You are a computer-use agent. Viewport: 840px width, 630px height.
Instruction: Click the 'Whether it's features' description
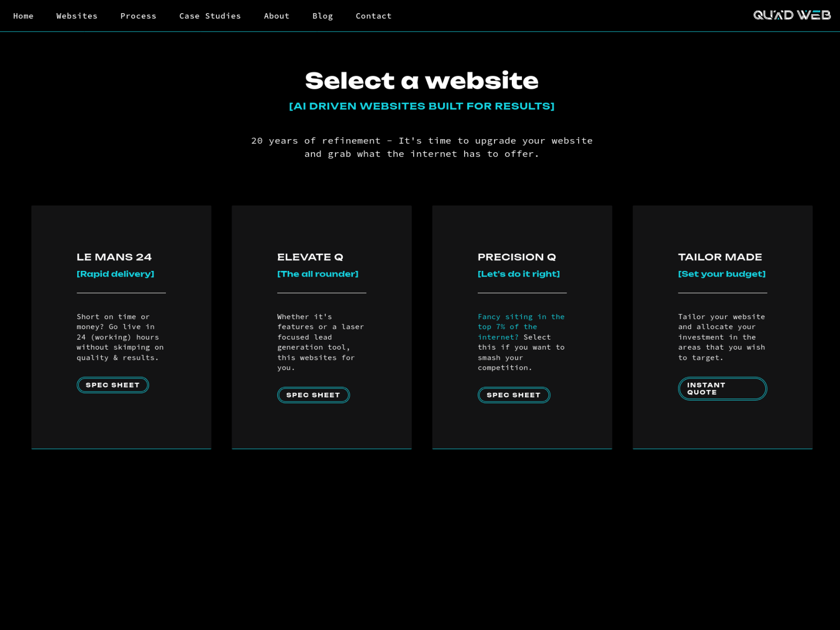point(320,342)
